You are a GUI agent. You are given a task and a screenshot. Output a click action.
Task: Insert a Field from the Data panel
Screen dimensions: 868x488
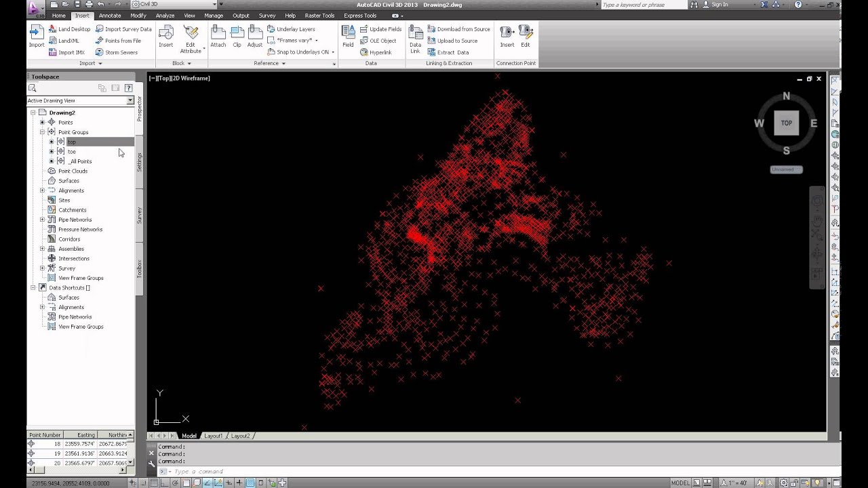348,36
